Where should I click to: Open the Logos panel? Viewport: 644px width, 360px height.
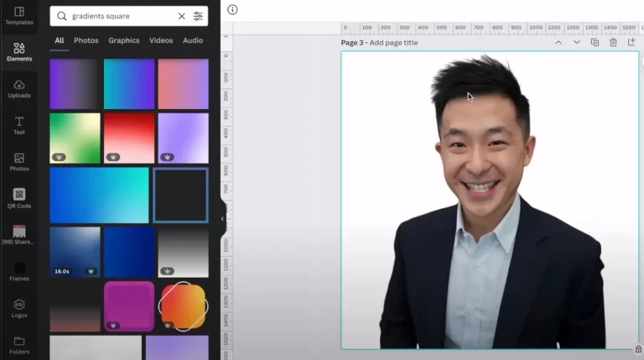point(18,308)
